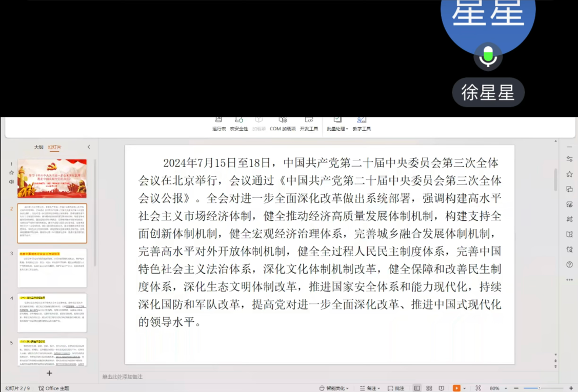Click the help question mark in right sidebar
Image resolution: width=578 pixels, height=392 pixels.
click(569, 265)
